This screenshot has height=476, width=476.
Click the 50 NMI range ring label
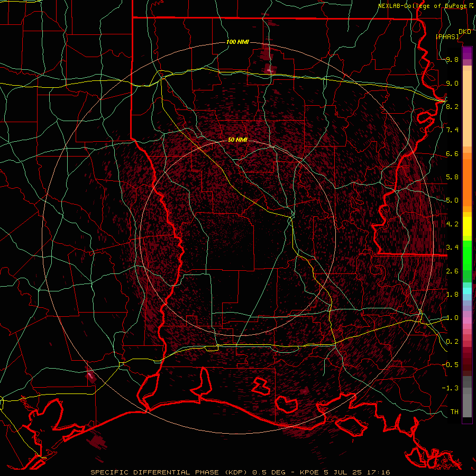click(x=237, y=140)
